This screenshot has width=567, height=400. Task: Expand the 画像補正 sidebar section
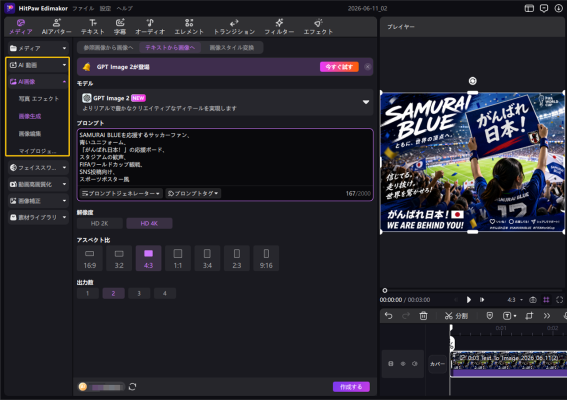38,201
